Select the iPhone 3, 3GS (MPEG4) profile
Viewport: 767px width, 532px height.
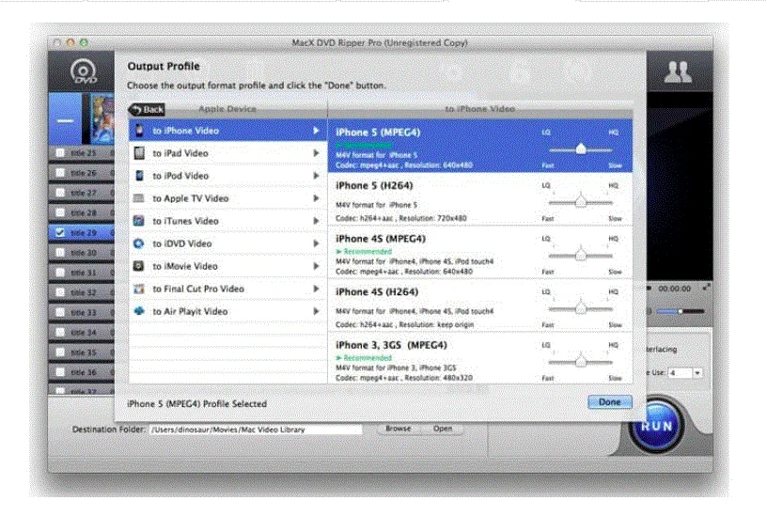click(480, 358)
